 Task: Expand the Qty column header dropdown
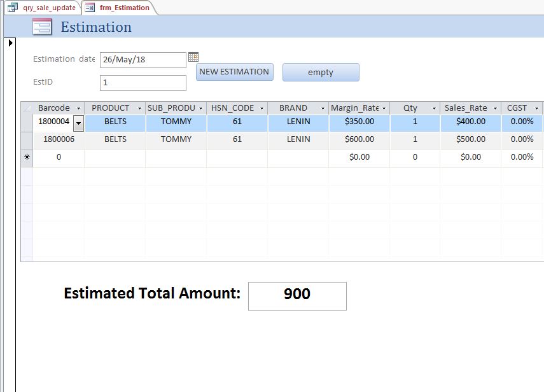pos(434,109)
